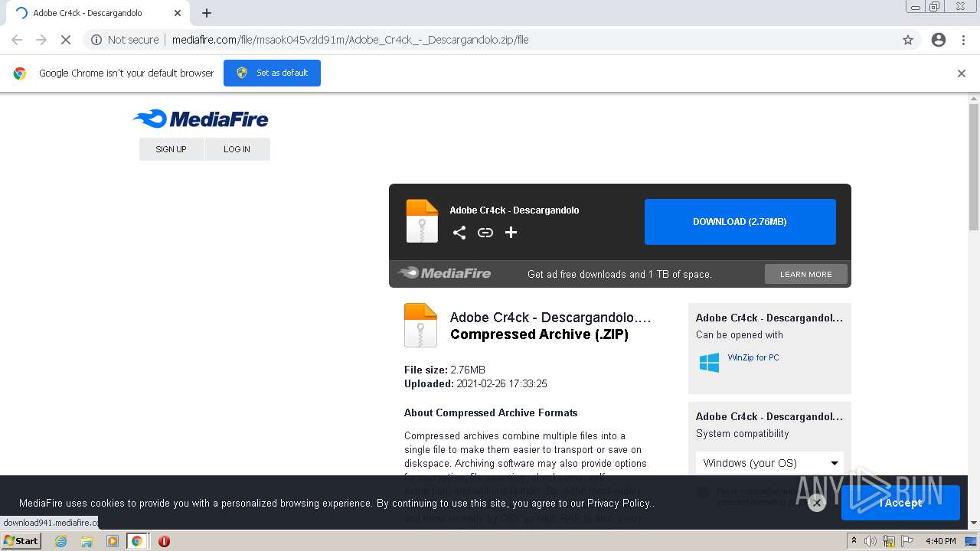Click the orange ZIP file icon in dark banner
The width and height of the screenshot is (980, 551).
(x=422, y=221)
